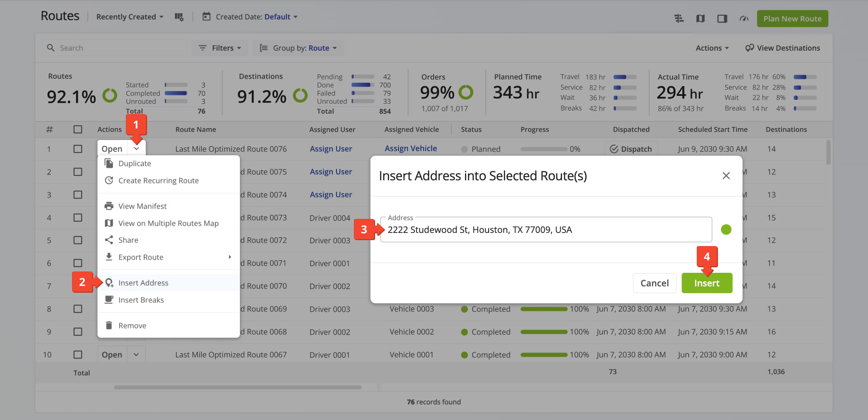Select the Share icon in the route menu
The height and width of the screenshot is (420, 868).
click(109, 240)
